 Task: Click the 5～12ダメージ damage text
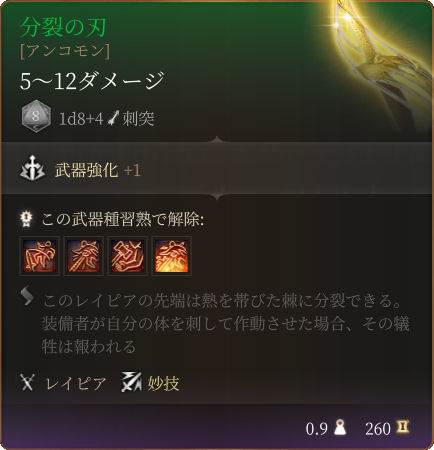[x=92, y=81]
